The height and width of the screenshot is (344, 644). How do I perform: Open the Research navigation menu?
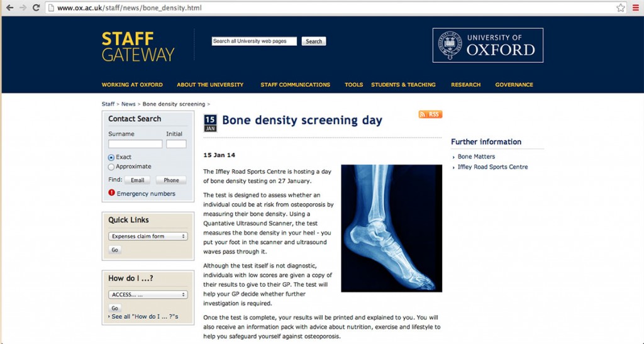click(465, 85)
